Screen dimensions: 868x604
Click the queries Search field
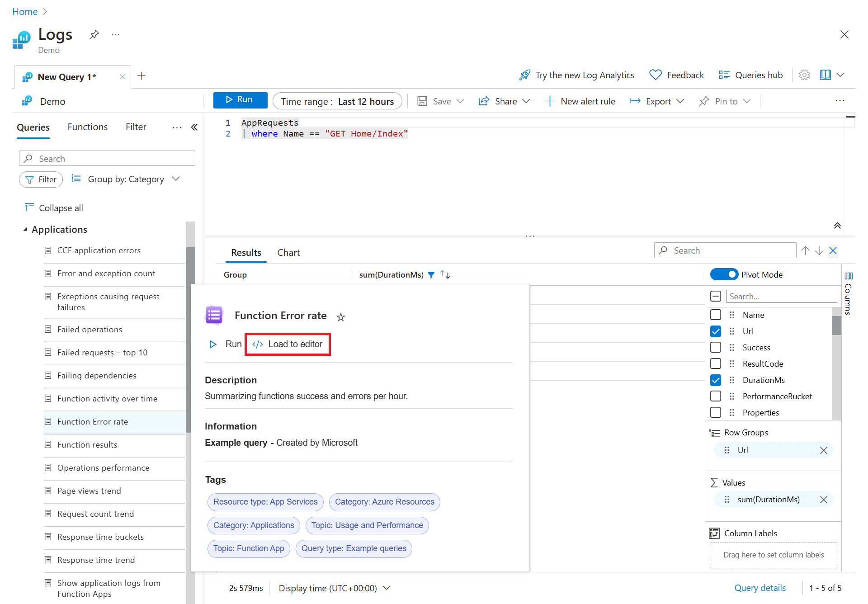(x=107, y=159)
